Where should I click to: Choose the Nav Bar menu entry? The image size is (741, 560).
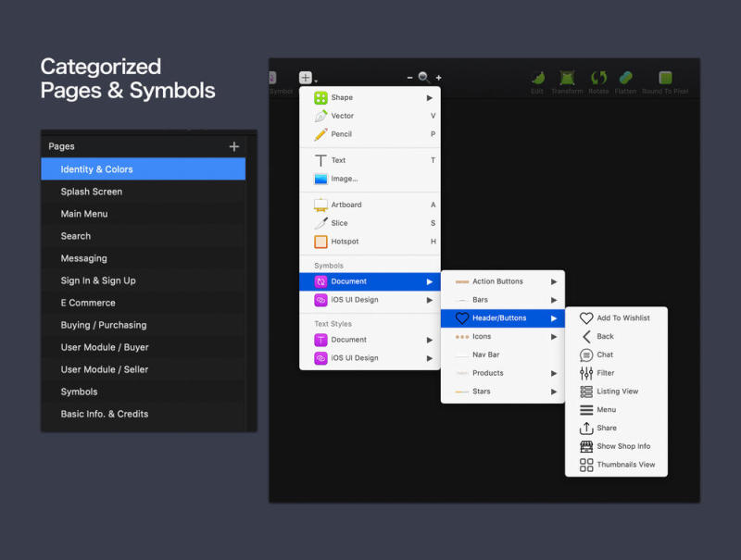(x=486, y=355)
